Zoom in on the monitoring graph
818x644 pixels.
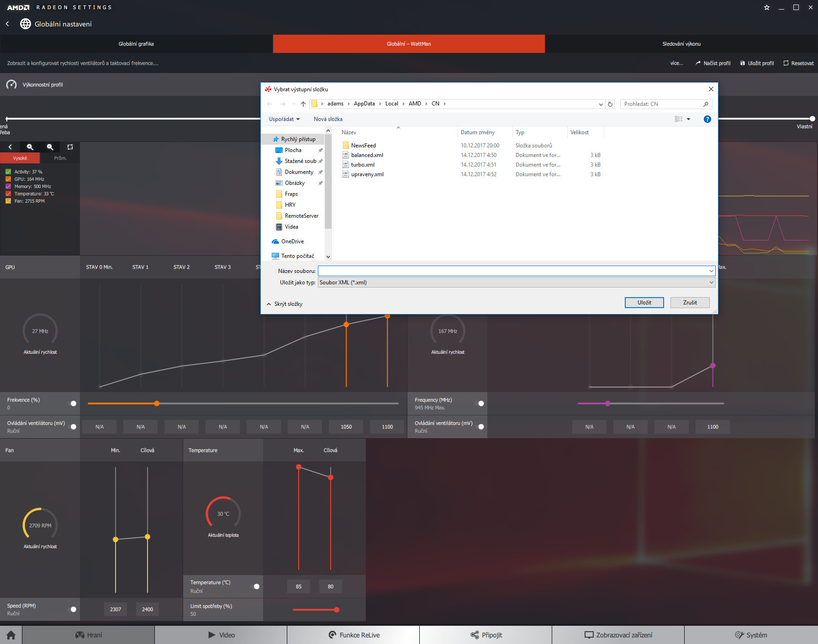point(30,147)
